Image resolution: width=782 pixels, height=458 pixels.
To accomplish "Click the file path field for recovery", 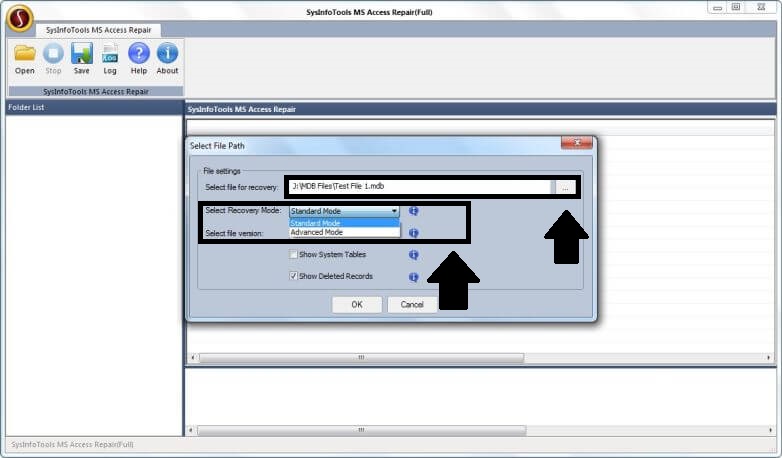I will 421,187.
